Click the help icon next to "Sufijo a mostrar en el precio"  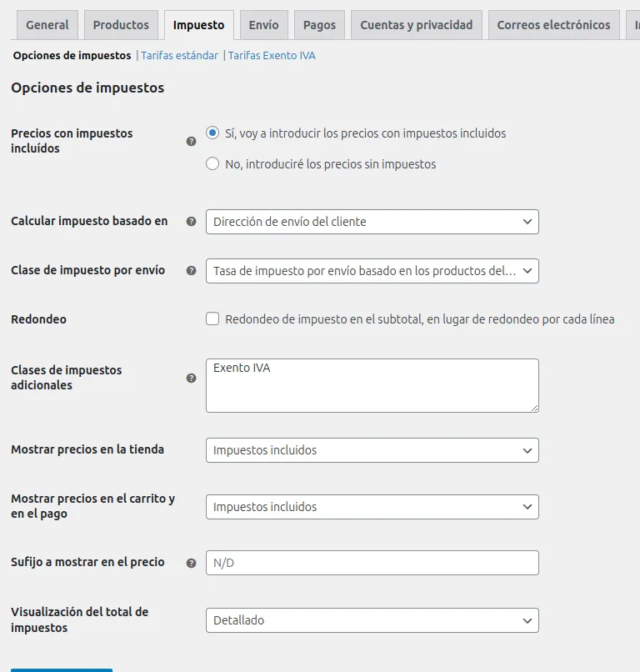point(191,562)
